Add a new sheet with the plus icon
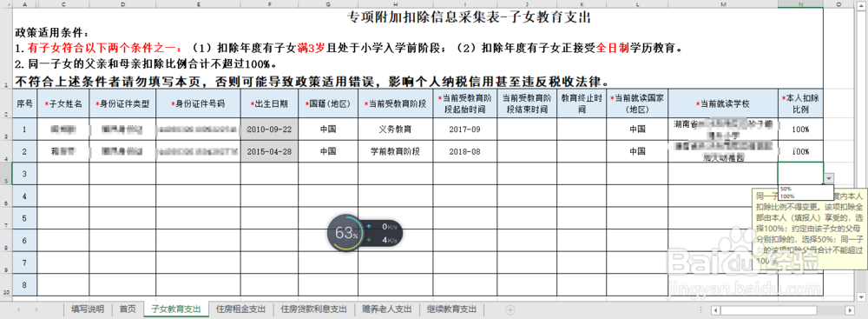The image size is (868, 319). coord(510,309)
